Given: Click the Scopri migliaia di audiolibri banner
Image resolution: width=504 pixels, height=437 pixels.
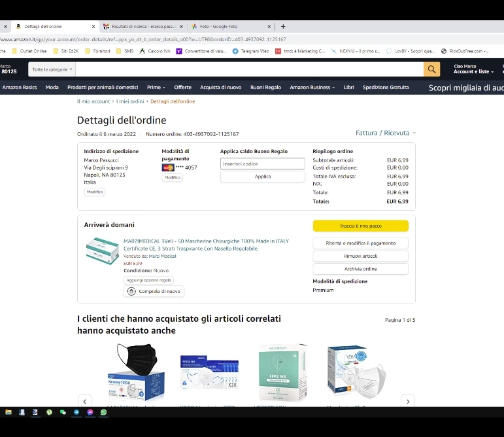Looking at the screenshot, I should (466, 88).
